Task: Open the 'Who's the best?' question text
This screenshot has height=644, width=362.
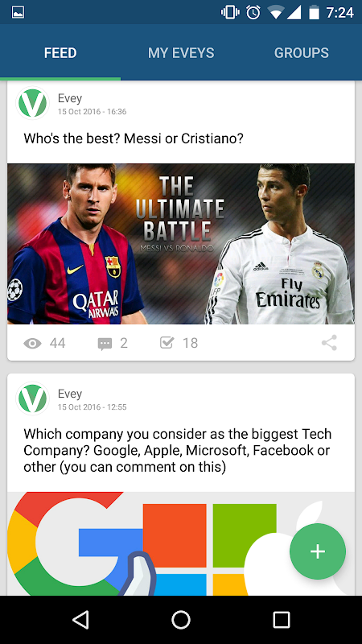Action: (x=134, y=138)
